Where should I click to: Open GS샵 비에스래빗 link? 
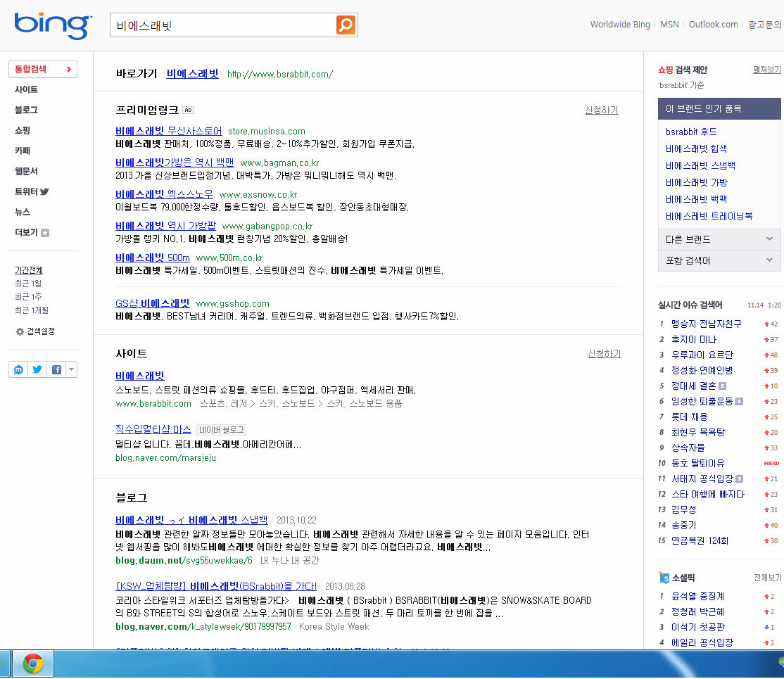153,303
